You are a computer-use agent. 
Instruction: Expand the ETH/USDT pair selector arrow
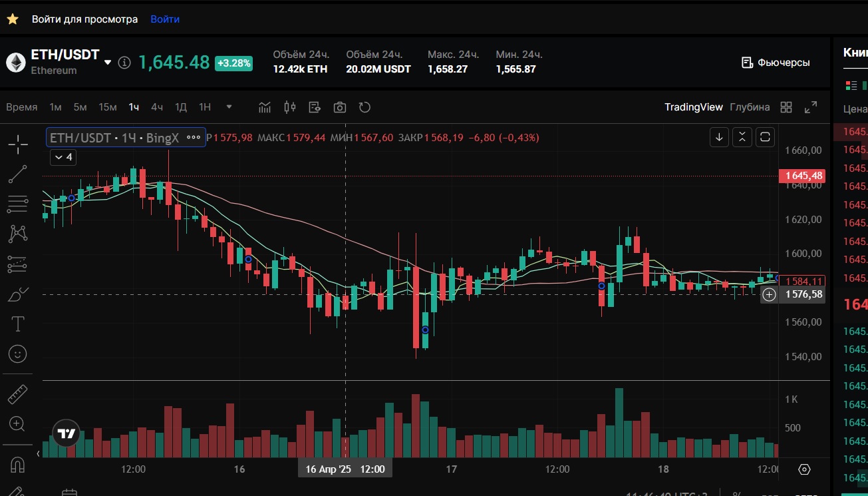click(108, 62)
